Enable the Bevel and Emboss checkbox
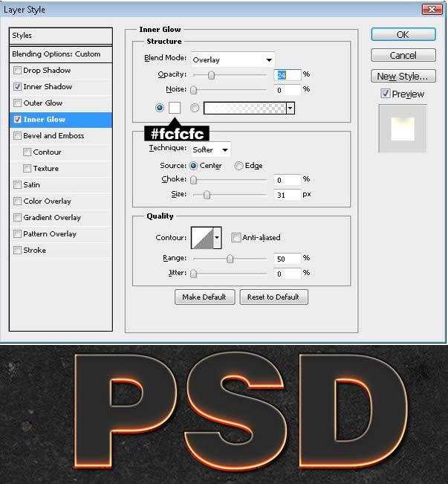 tap(17, 136)
